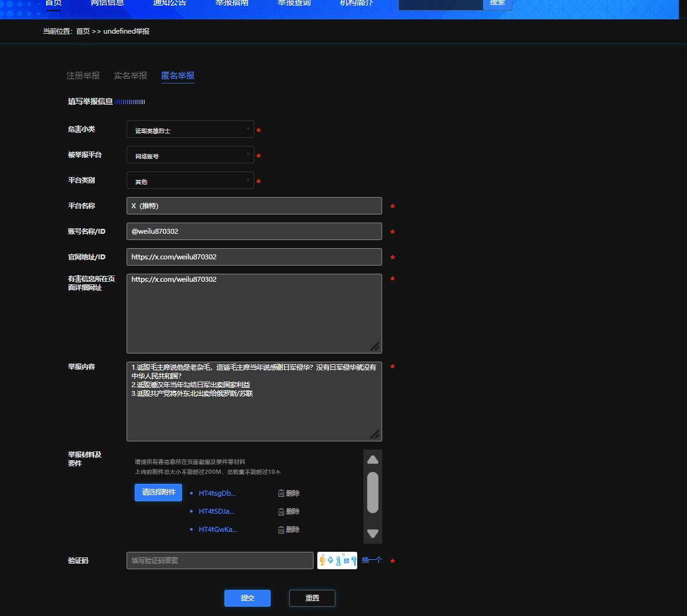Go to 通知公告 in the top navigation

[x=170, y=3]
